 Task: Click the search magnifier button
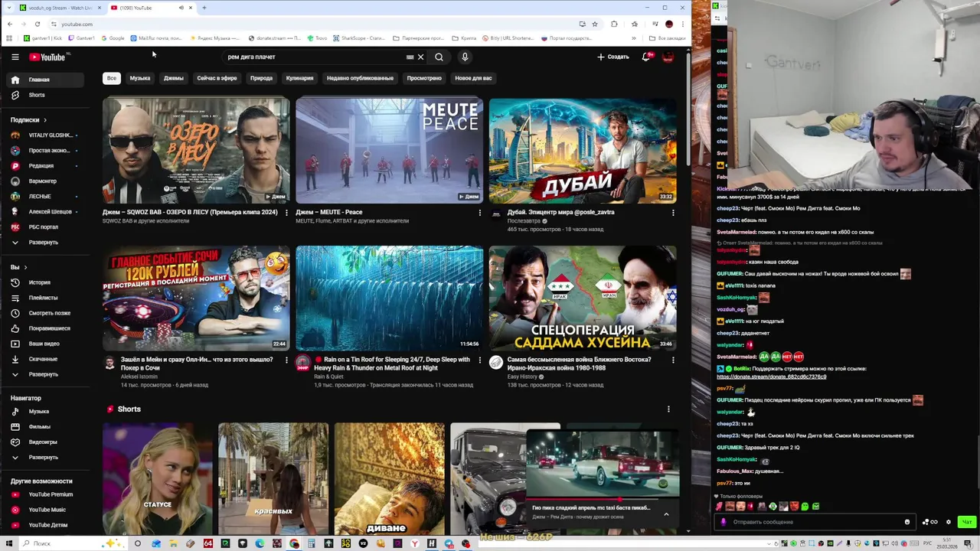pos(439,57)
